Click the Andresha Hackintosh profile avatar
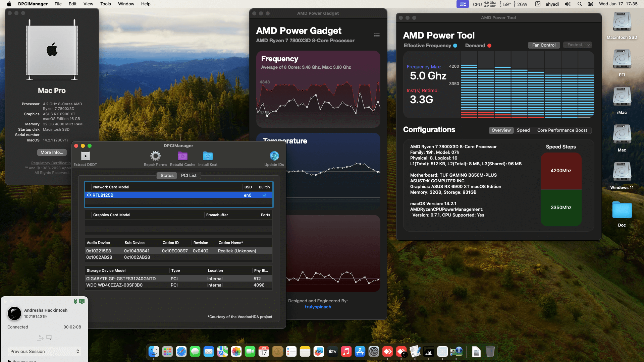 pyautogui.click(x=14, y=313)
